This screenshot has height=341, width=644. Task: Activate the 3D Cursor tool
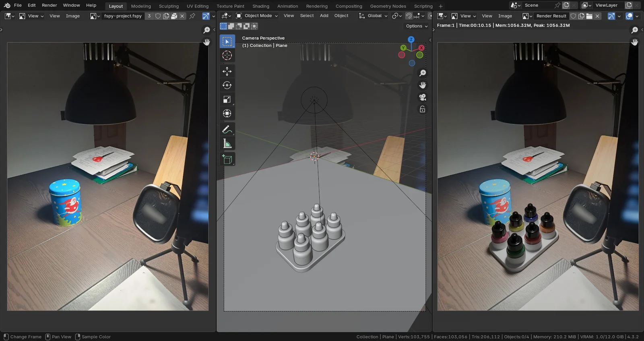click(227, 56)
